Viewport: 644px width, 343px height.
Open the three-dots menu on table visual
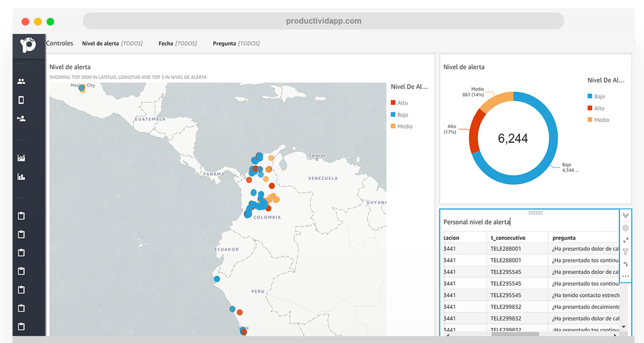626,277
